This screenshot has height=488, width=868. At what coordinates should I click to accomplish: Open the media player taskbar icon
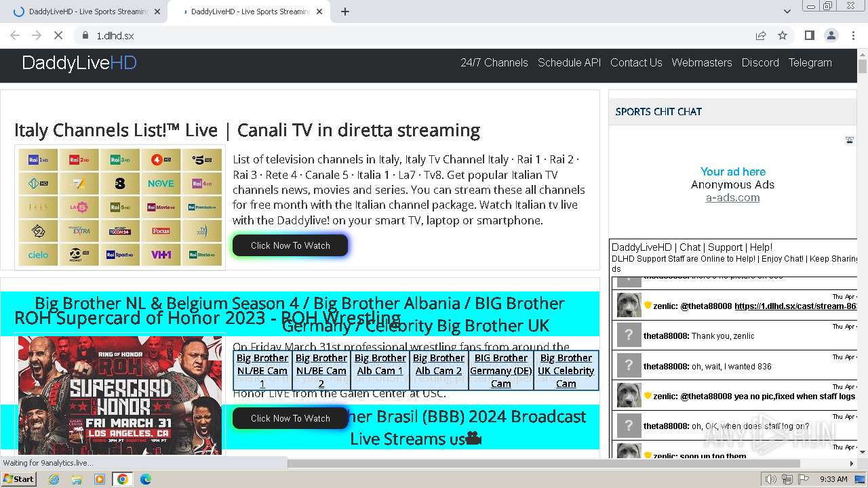point(100,479)
